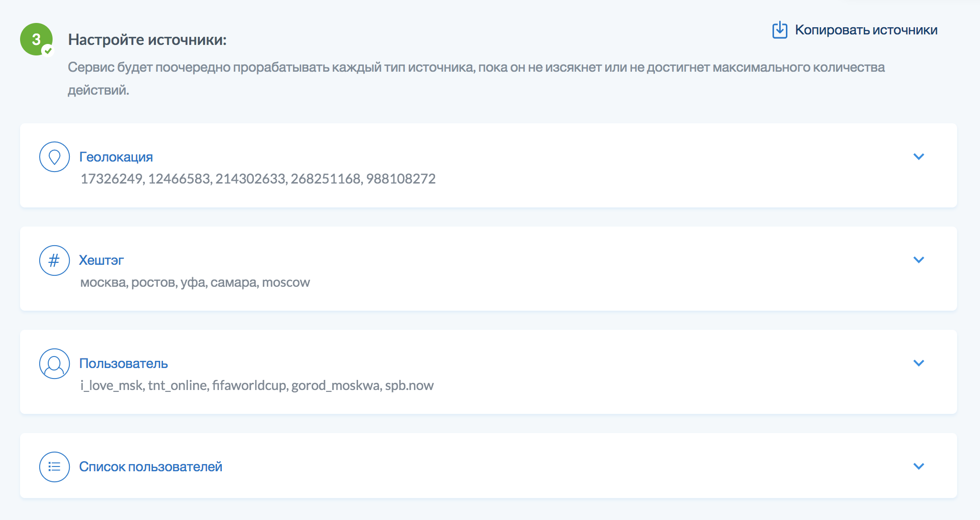Click the hashtag list москва, ростов

[x=195, y=282]
